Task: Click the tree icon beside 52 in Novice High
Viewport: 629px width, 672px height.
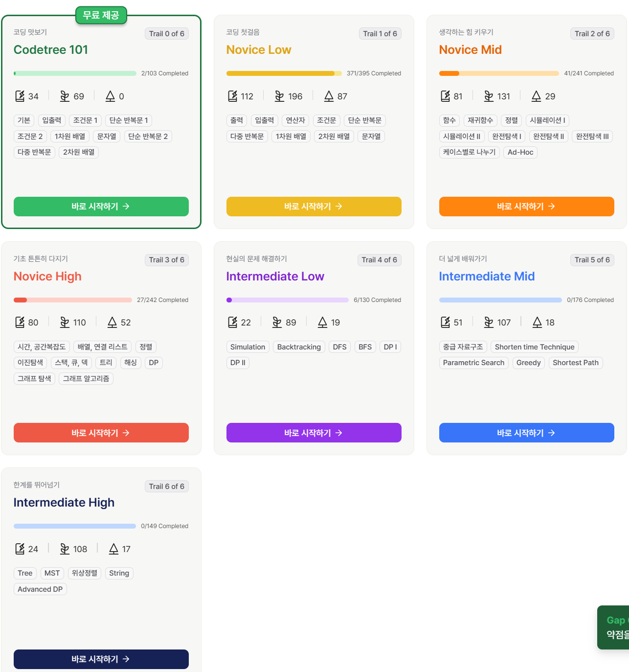Action: (x=112, y=322)
